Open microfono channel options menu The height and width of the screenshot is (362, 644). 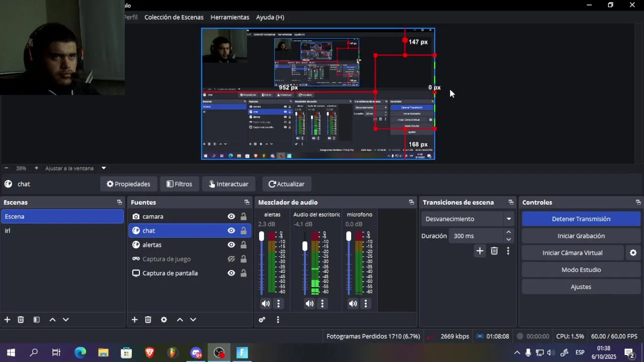366,303
